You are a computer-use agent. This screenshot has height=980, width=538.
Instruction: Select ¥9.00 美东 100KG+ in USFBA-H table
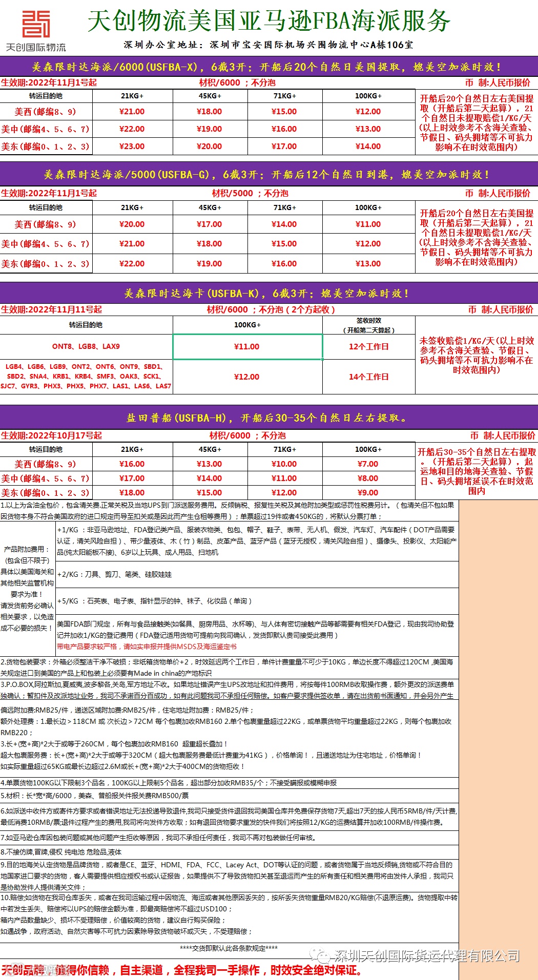point(368,492)
